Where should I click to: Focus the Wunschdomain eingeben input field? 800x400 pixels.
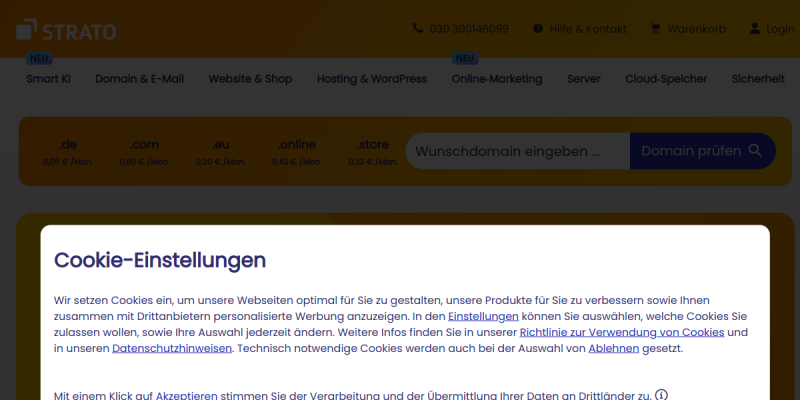tap(517, 151)
